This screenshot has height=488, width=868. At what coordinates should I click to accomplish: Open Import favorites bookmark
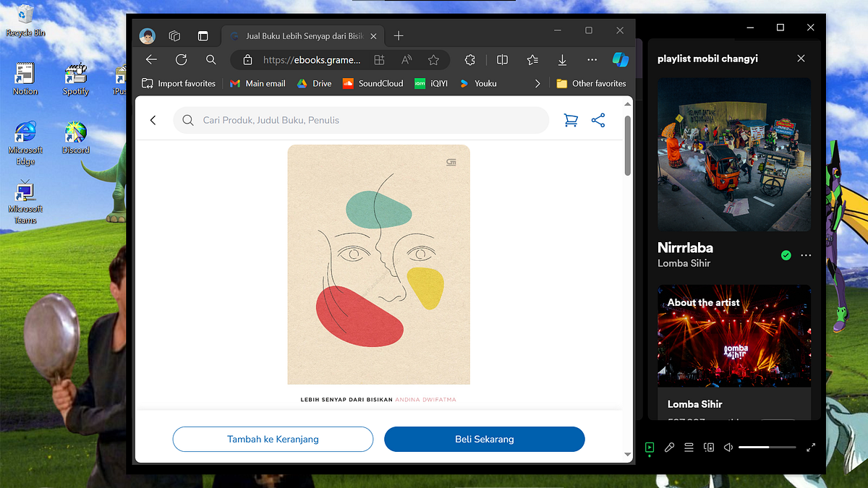click(x=179, y=84)
